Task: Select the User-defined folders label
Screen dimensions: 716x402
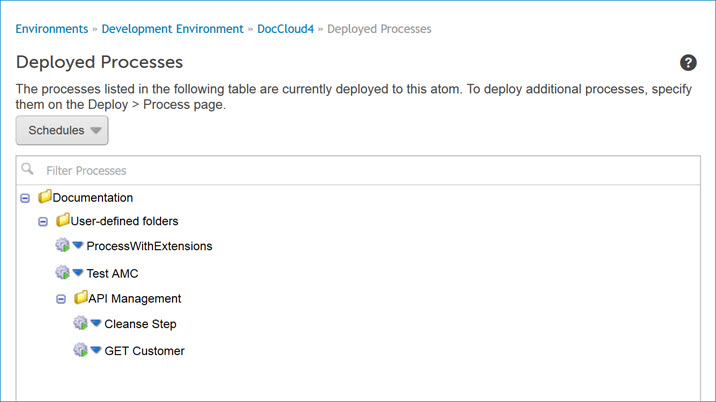Action: [x=124, y=221]
